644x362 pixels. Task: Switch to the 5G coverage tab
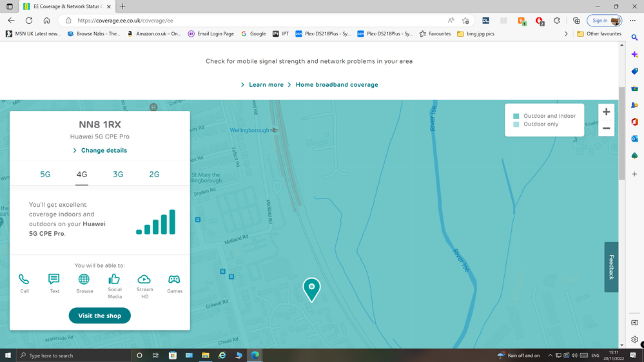[45, 175]
